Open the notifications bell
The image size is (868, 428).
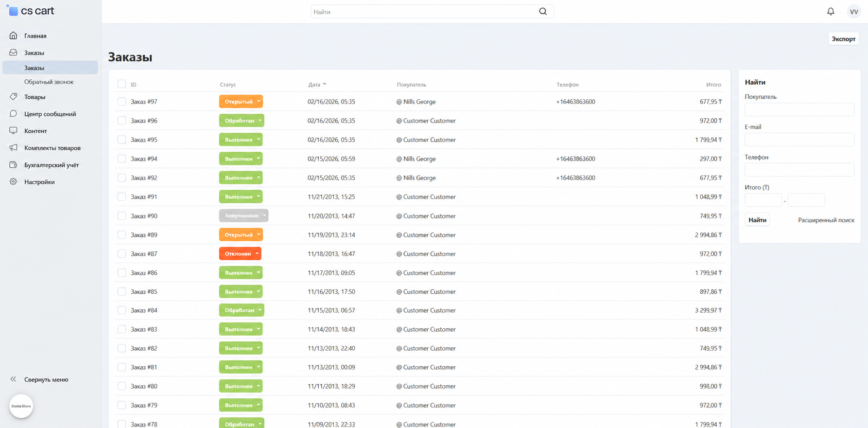coord(831,12)
